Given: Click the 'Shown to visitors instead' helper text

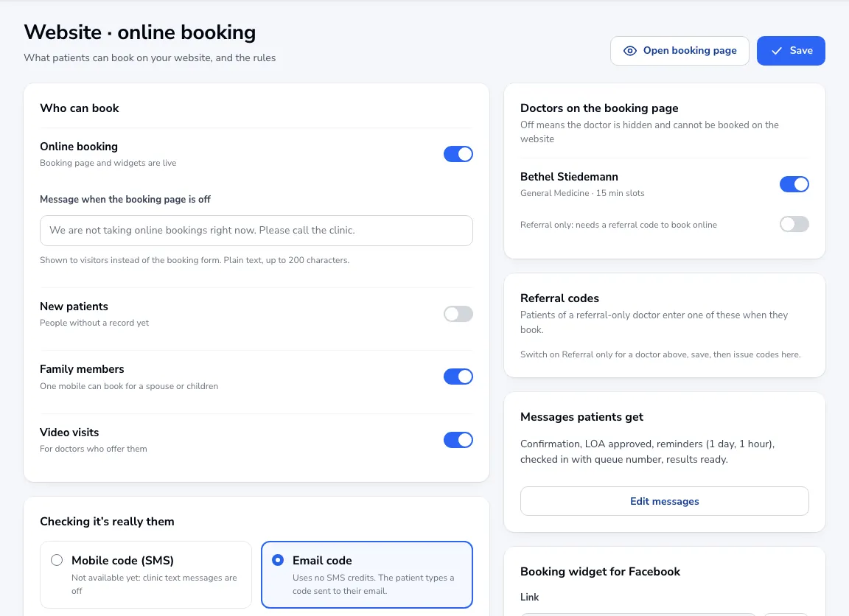Looking at the screenshot, I should coord(195,260).
